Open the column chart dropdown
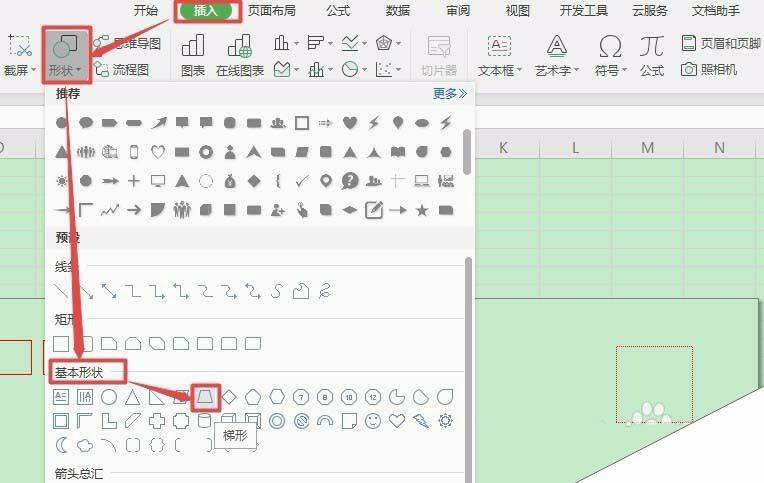 pyautogui.click(x=286, y=43)
